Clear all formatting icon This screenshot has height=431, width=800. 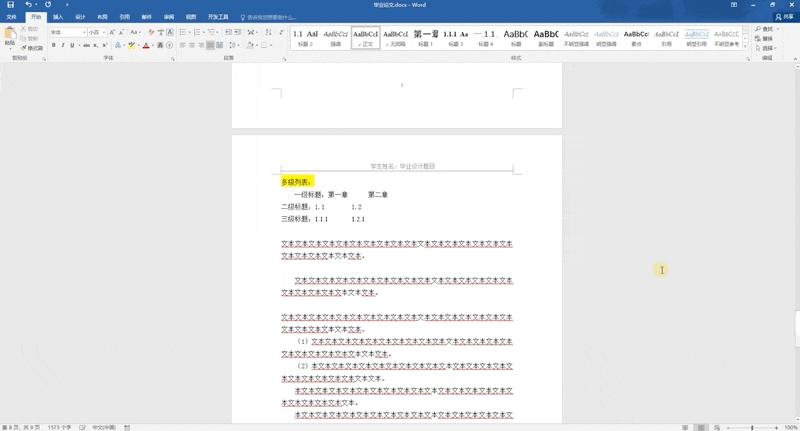point(151,32)
